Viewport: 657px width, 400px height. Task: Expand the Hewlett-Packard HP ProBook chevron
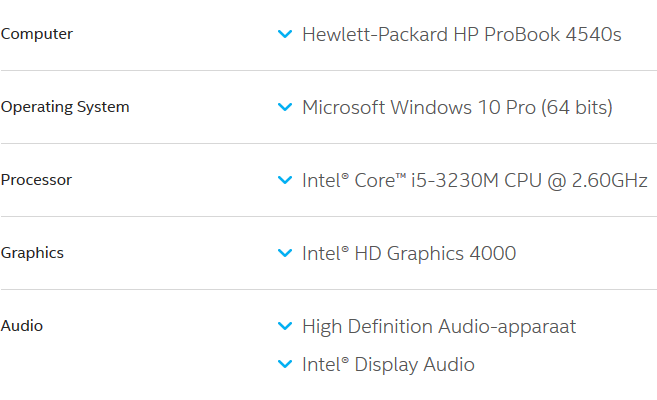284,35
